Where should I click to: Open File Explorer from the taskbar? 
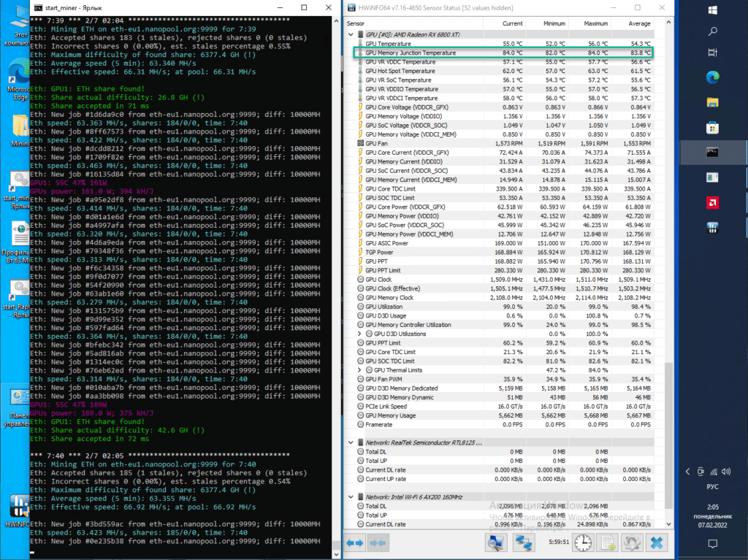(x=713, y=102)
